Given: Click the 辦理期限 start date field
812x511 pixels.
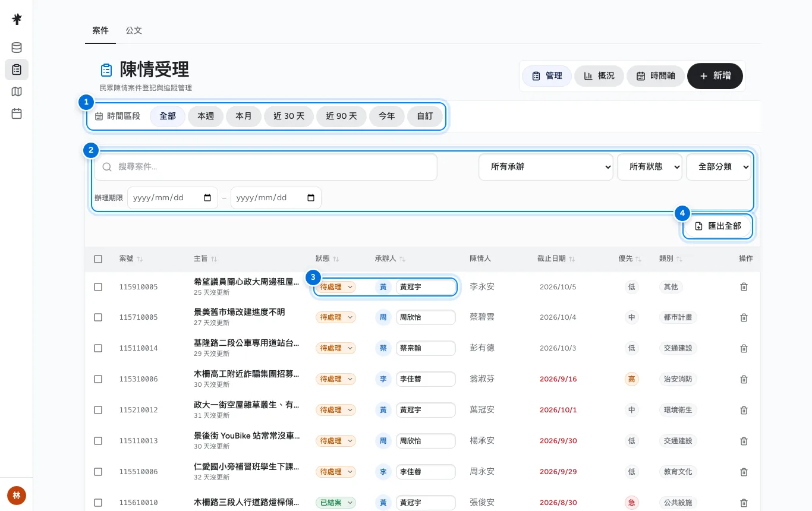Looking at the screenshot, I should (172, 198).
